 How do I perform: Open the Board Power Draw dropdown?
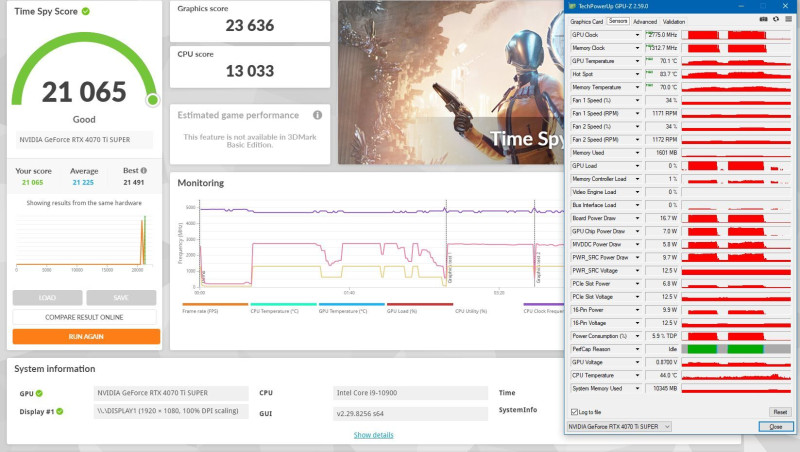[x=637, y=218]
